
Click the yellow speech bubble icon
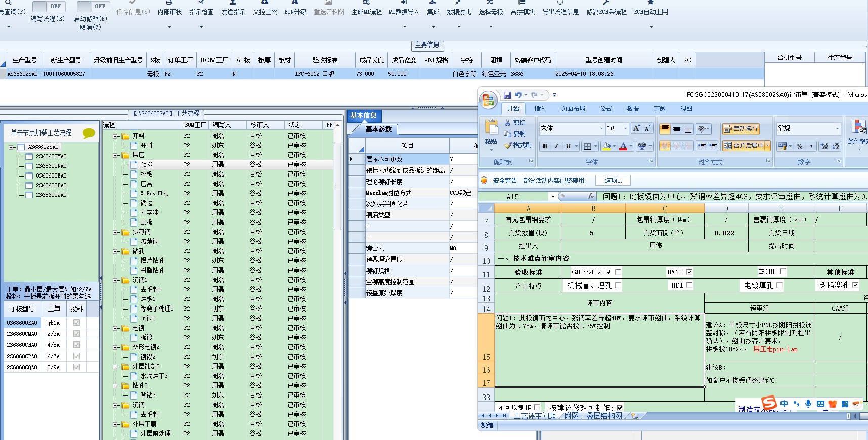click(x=89, y=133)
